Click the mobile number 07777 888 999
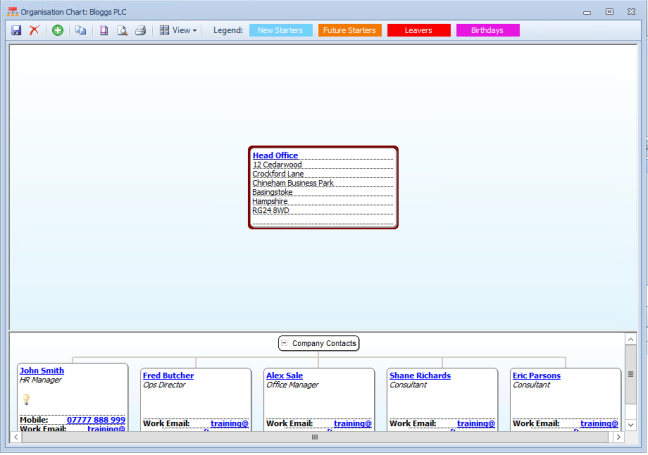This screenshot has width=648, height=455. click(x=96, y=420)
